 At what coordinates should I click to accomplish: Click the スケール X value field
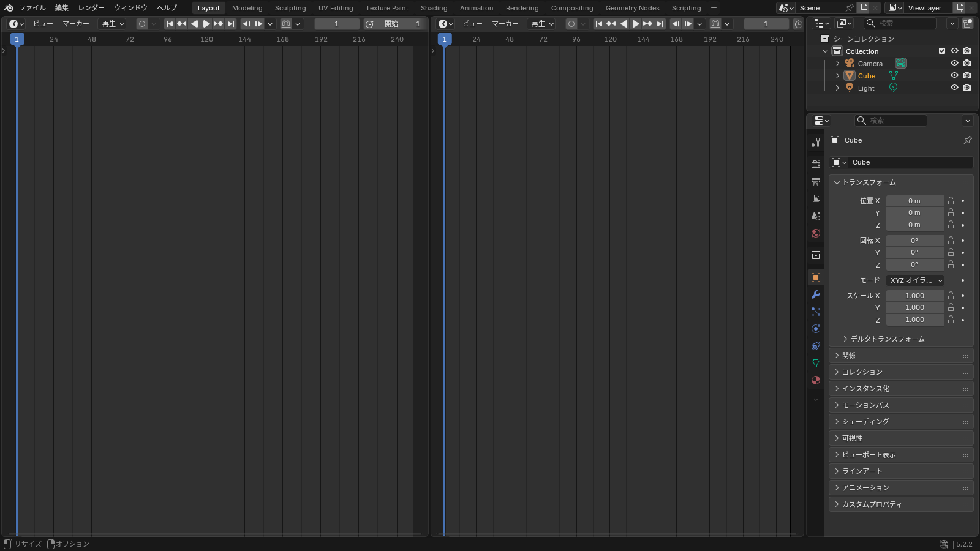(914, 296)
